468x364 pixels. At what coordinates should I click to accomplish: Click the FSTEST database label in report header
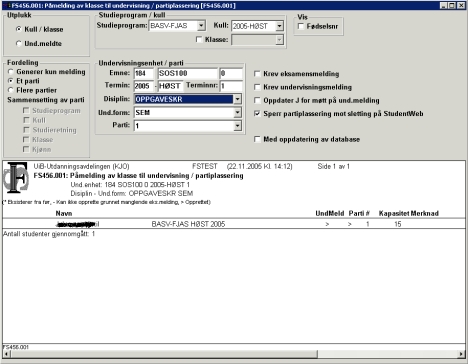205,166
